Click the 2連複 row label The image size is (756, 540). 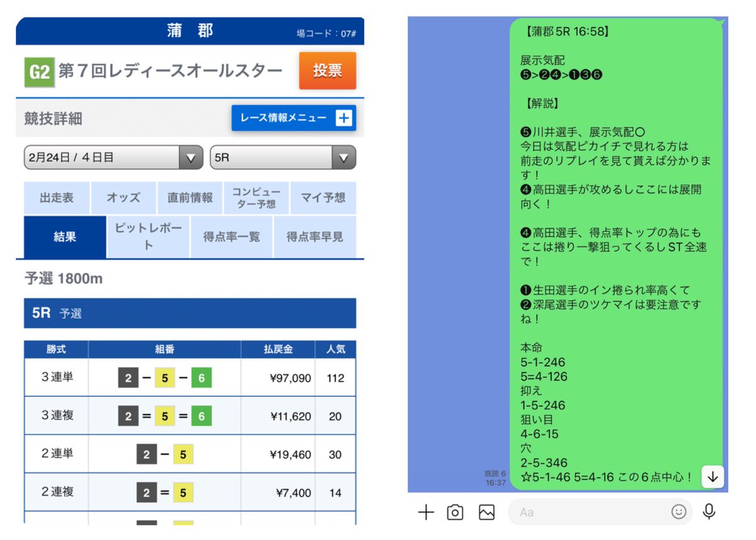coord(57,493)
